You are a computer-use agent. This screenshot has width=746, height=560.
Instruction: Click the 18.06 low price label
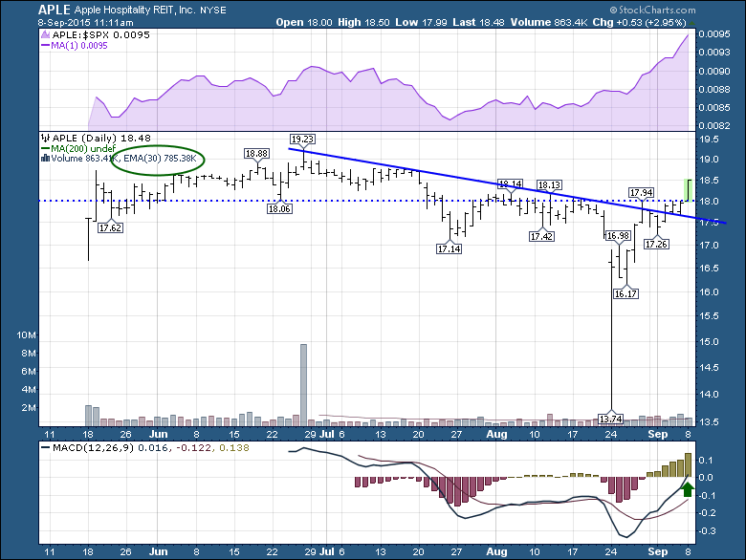(279, 208)
